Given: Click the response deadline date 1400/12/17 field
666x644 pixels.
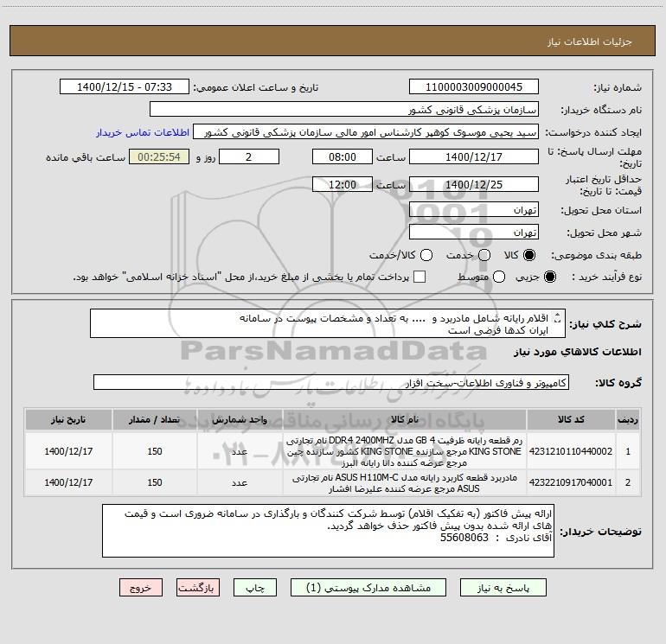Looking at the screenshot, I should coord(474,156).
